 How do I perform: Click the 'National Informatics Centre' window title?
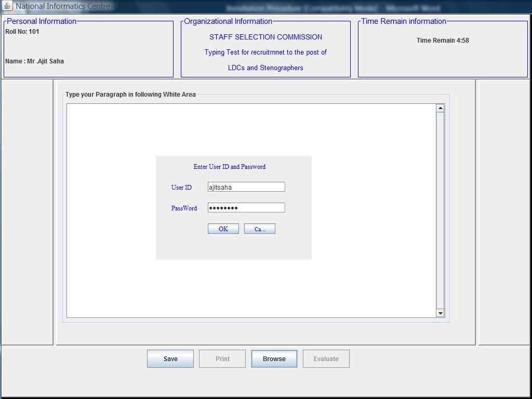point(63,6)
